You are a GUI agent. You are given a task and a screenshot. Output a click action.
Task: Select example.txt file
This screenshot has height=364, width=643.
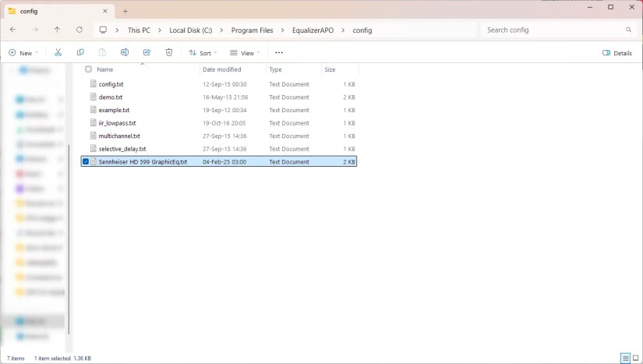click(x=114, y=110)
